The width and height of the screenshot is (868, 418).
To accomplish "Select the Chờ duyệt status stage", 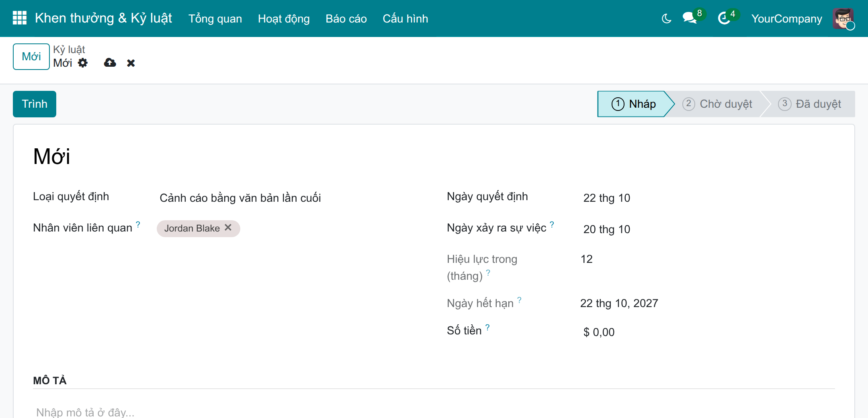I will tap(718, 104).
